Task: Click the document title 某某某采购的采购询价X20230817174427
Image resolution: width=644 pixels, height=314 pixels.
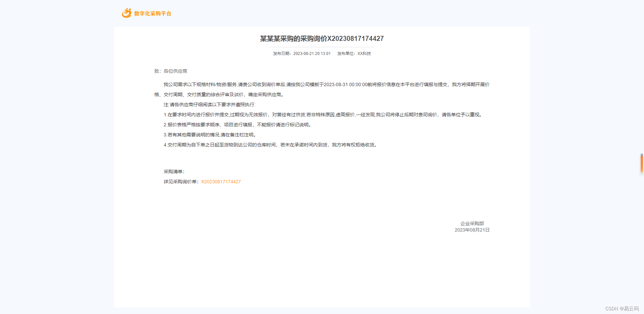Action: [322, 39]
